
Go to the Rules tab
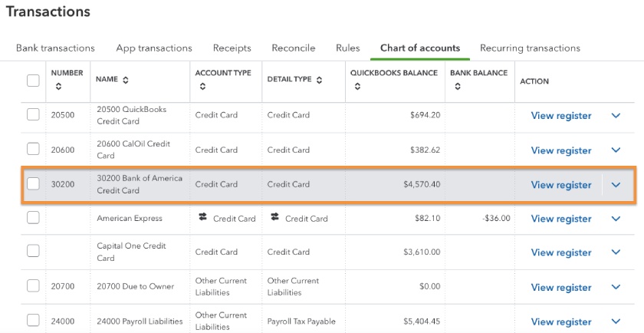348,48
